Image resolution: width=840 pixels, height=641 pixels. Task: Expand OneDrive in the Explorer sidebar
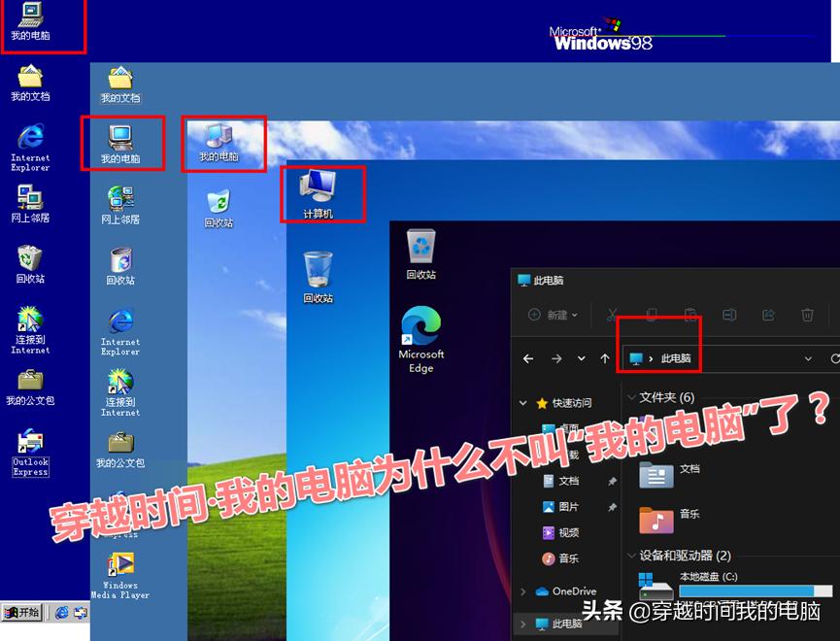(521, 591)
